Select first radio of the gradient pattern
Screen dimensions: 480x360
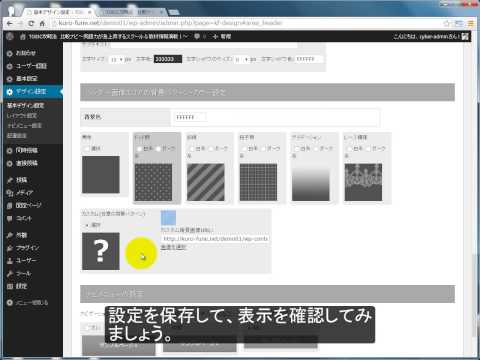point(297,149)
